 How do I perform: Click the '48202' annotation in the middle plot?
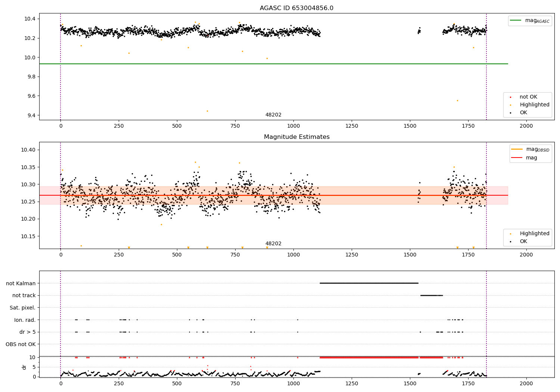273,244
